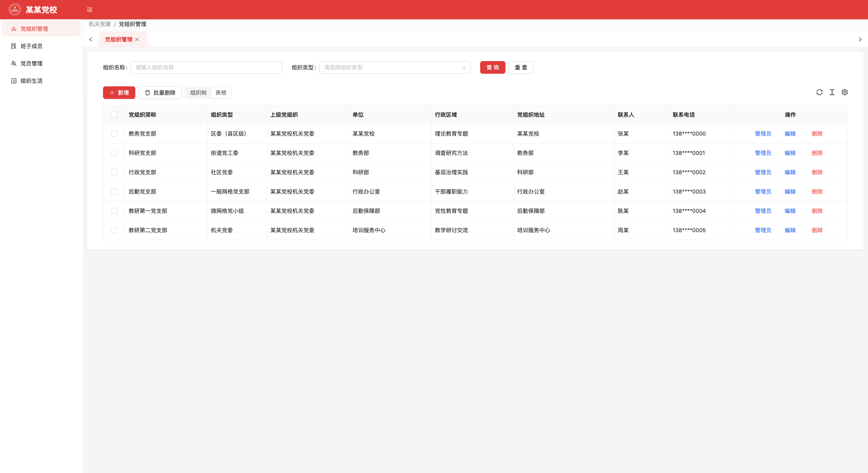868x473 pixels.
Task: Click the 新增 button
Action: (119, 93)
